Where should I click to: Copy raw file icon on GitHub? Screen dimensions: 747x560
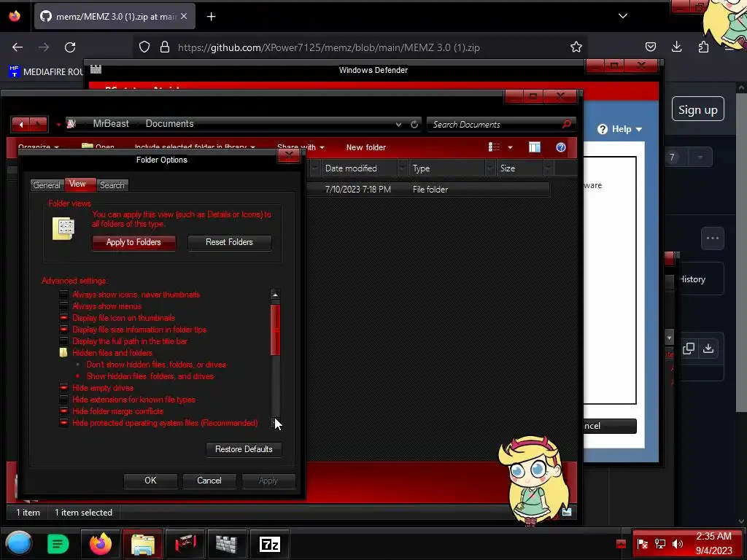689,349
